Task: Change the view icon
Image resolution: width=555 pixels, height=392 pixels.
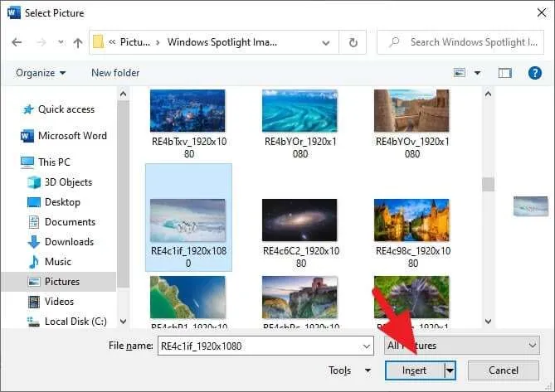Action: coord(460,73)
